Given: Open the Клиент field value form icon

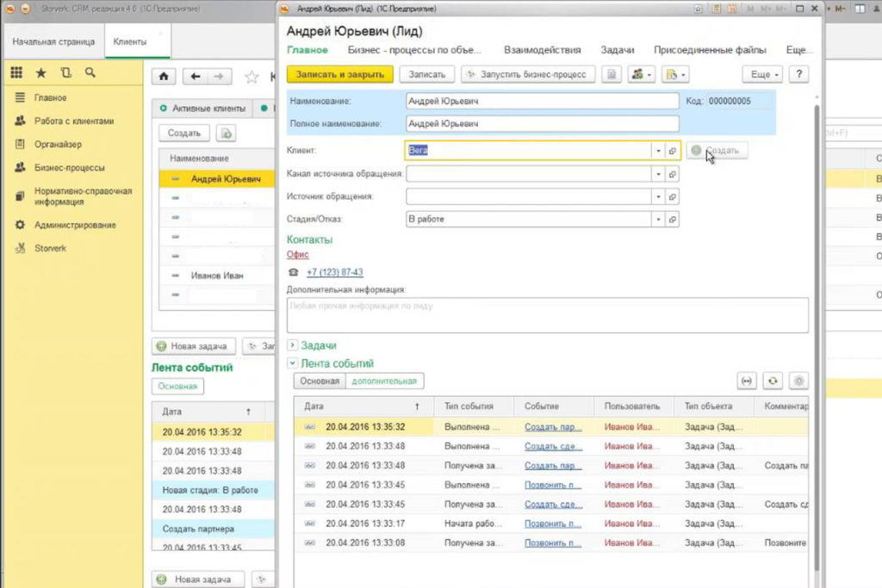Looking at the screenshot, I should (x=672, y=151).
